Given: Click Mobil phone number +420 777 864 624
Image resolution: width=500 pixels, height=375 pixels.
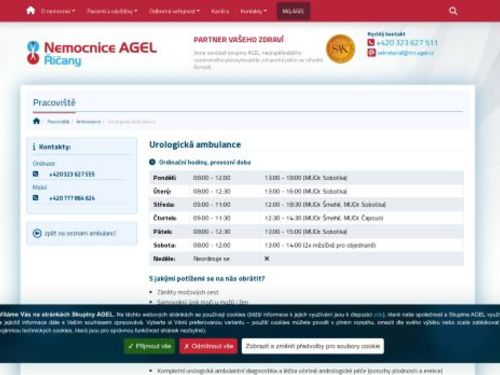Looking at the screenshot, I should pos(72,198).
